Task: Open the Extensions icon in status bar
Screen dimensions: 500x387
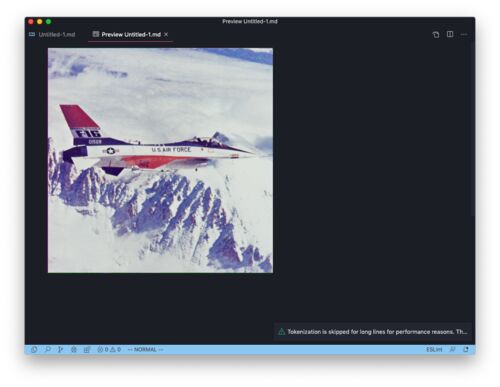Action: [87, 350]
